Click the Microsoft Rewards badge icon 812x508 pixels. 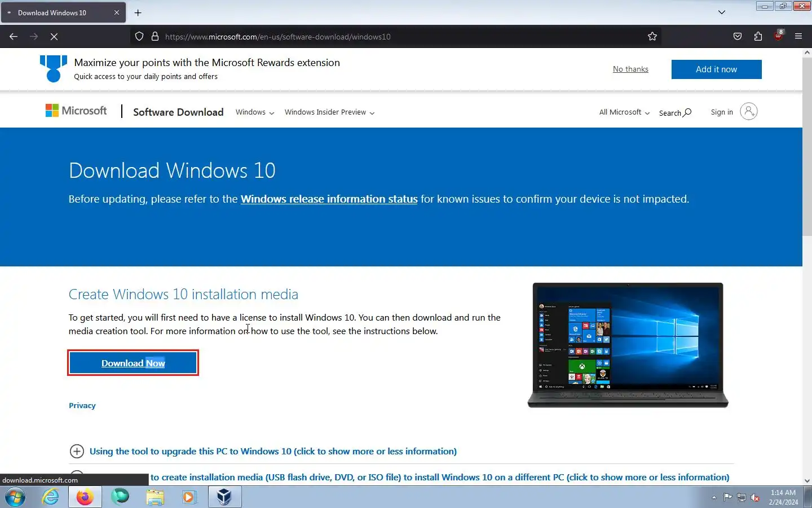tap(54, 68)
